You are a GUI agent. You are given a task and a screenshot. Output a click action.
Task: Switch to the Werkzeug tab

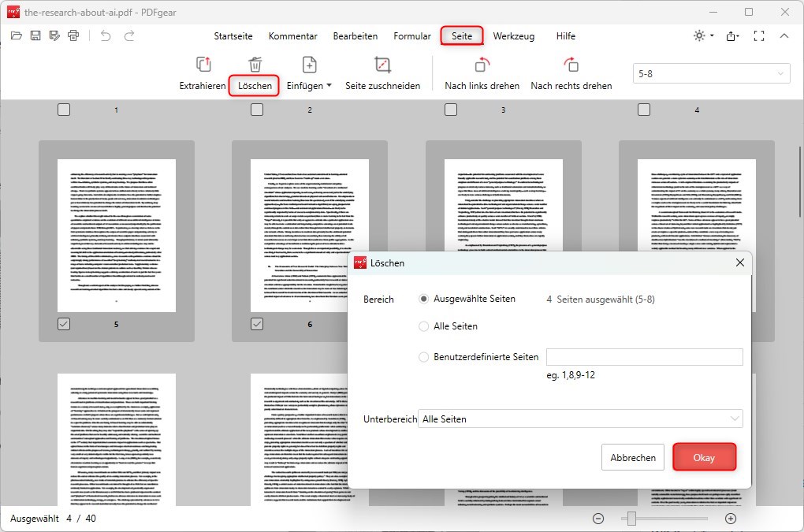point(513,35)
